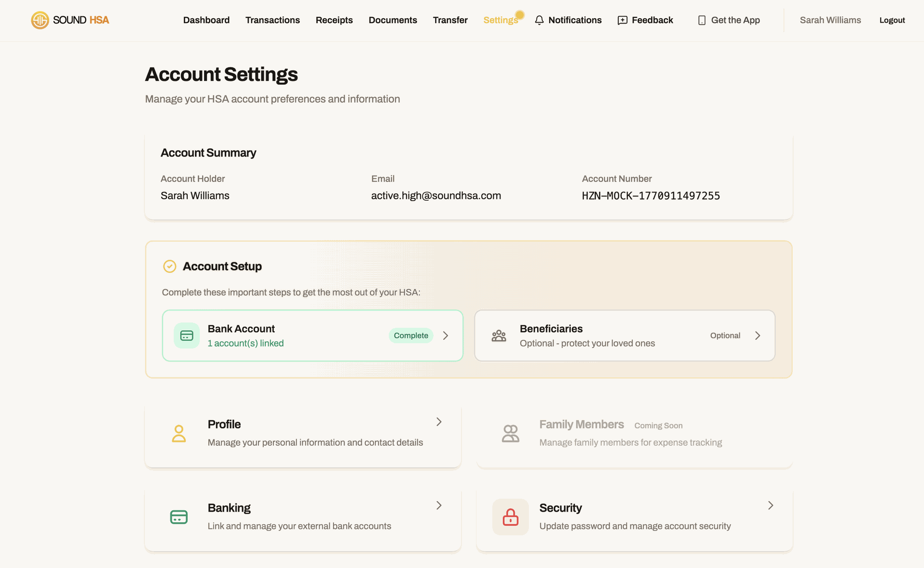The height and width of the screenshot is (568, 924).
Task: Click the Sarah Williams account name
Action: [x=830, y=20]
